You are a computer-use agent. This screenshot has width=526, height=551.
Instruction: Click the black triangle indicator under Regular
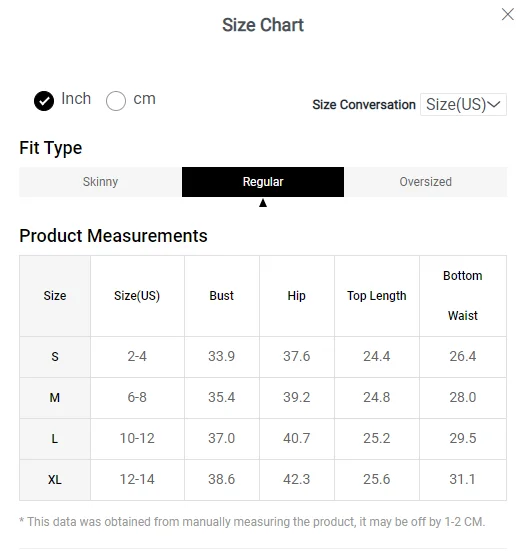click(x=263, y=203)
